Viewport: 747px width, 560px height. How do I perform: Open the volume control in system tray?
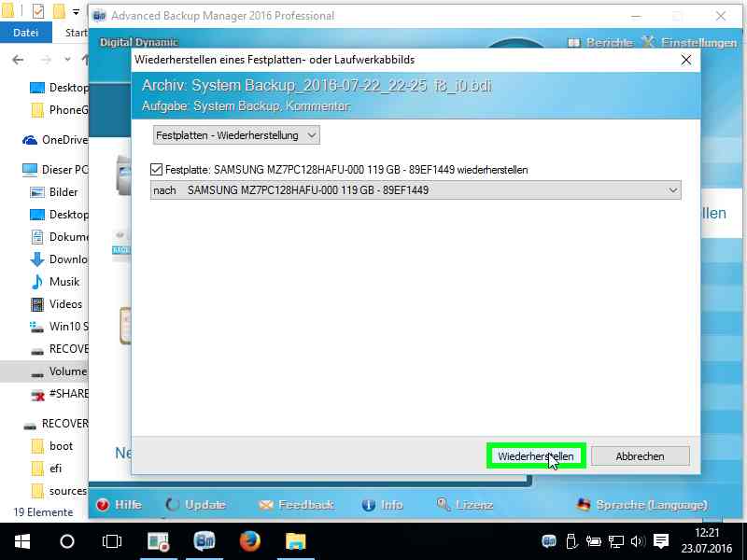point(637,541)
